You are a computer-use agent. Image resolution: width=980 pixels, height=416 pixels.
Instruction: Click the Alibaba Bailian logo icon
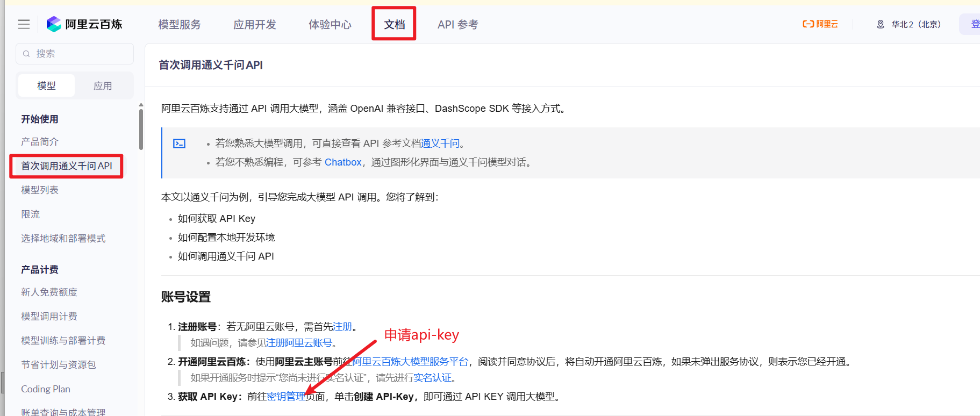[x=54, y=24]
